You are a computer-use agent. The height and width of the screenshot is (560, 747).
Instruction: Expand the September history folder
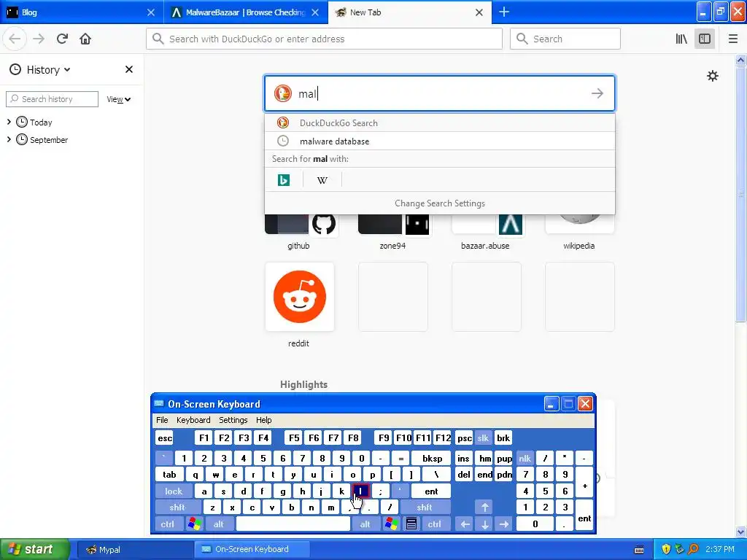tap(9, 139)
